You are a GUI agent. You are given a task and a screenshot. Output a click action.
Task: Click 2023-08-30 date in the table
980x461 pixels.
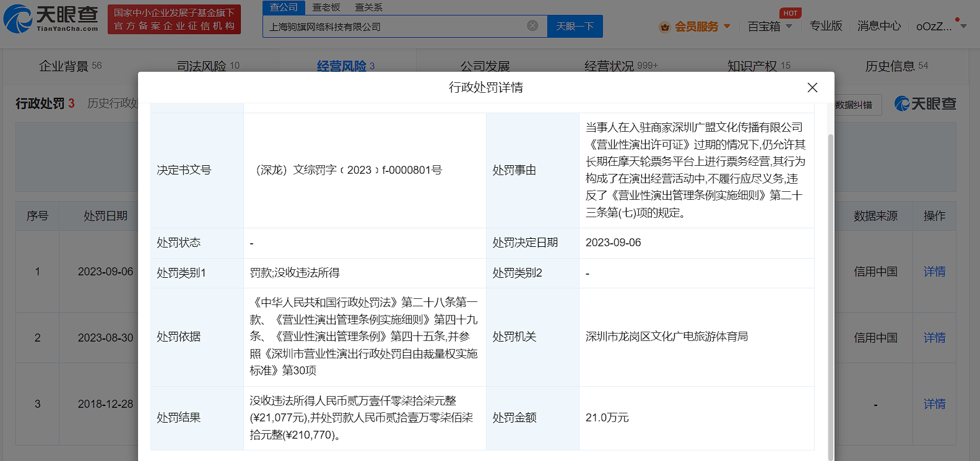coord(105,338)
